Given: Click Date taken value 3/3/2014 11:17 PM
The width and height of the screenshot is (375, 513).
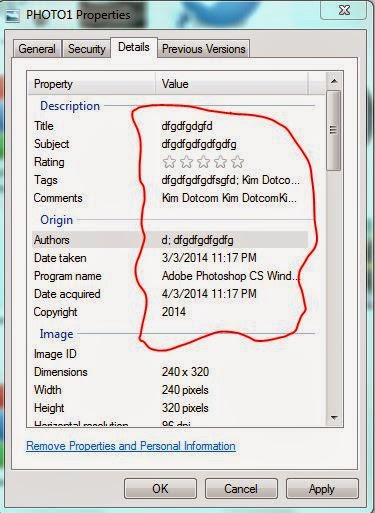Looking at the screenshot, I should tap(209, 258).
